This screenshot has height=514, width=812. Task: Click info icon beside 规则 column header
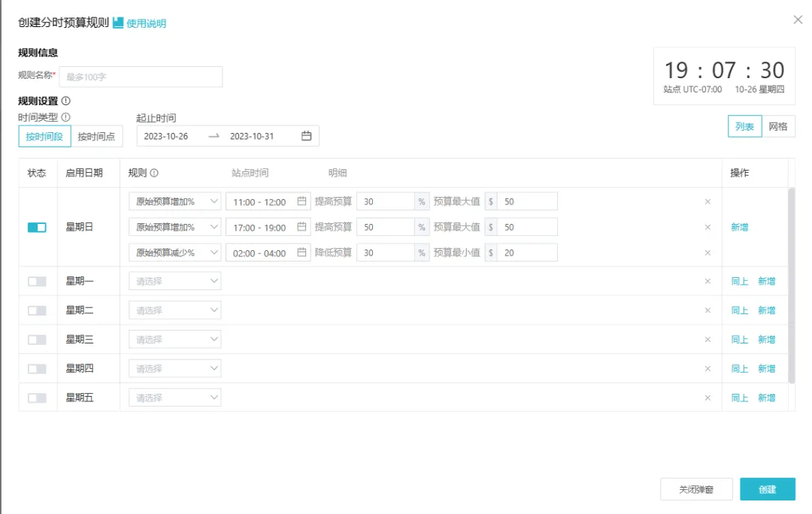click(x=154, y=173)
